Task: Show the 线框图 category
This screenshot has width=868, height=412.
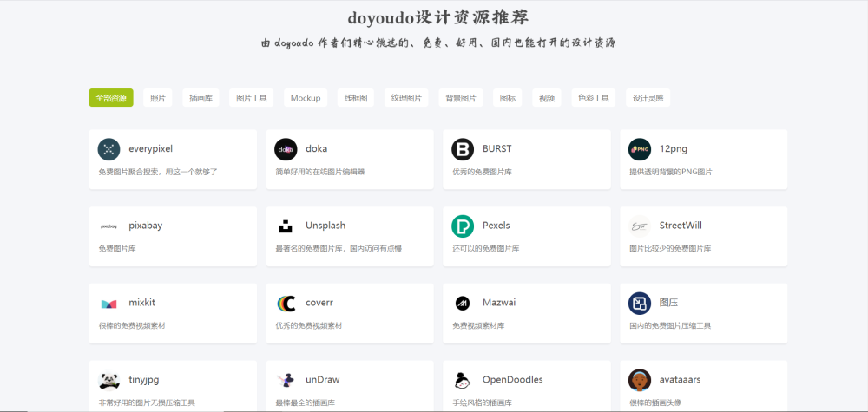Action: tap(356, 98)
